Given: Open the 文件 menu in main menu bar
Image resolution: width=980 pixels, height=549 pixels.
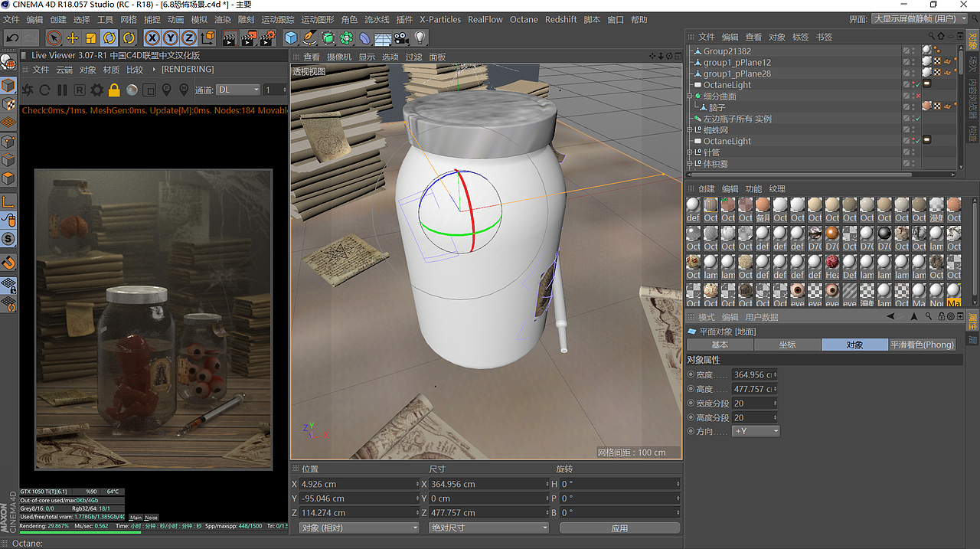Looking at the screenshot, I should 11,20.
